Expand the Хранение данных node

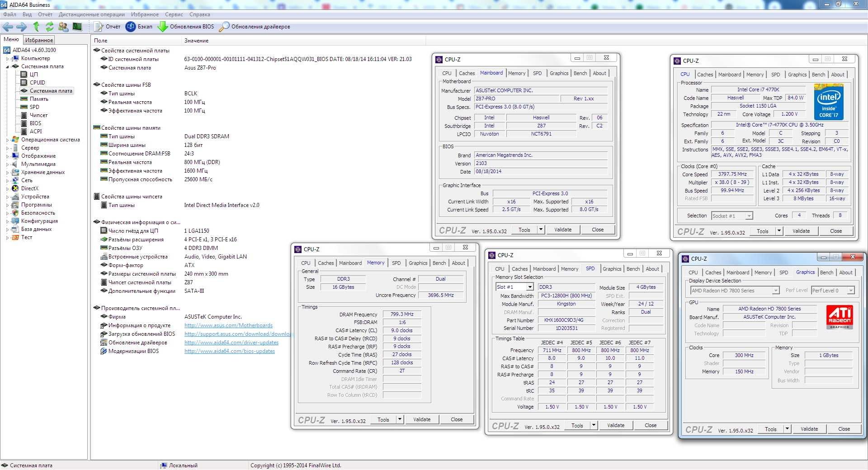[7, 172]
